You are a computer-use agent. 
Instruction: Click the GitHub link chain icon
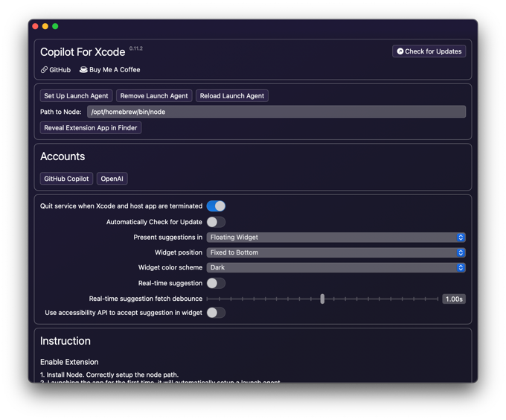[44, 70]
